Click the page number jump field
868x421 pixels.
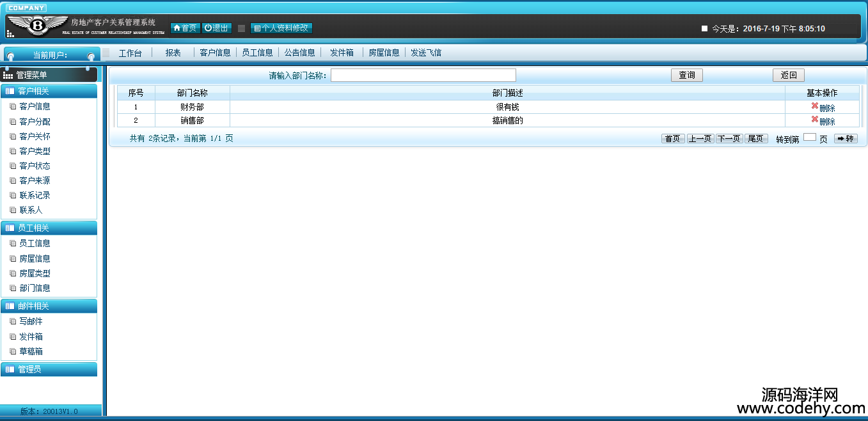coord(809,138)
